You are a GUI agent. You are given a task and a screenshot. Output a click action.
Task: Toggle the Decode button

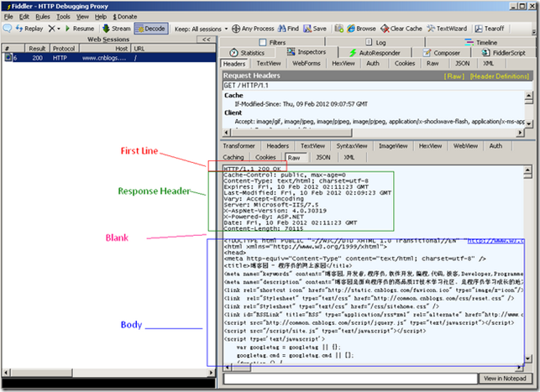pos(151,29)
